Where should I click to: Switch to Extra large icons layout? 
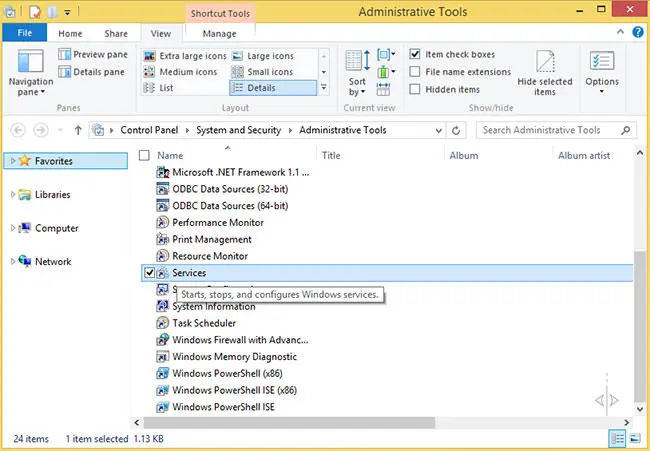click(x=185, y=56)
